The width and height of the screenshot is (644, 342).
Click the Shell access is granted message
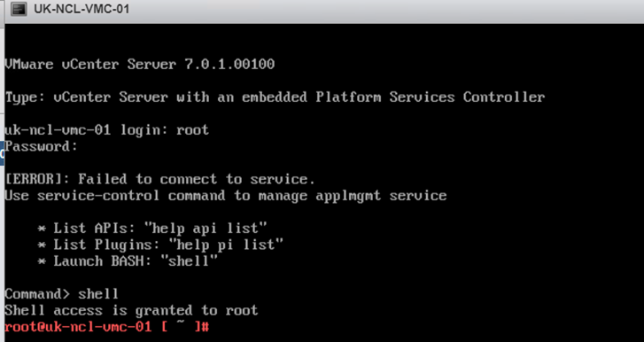point(131,311)
